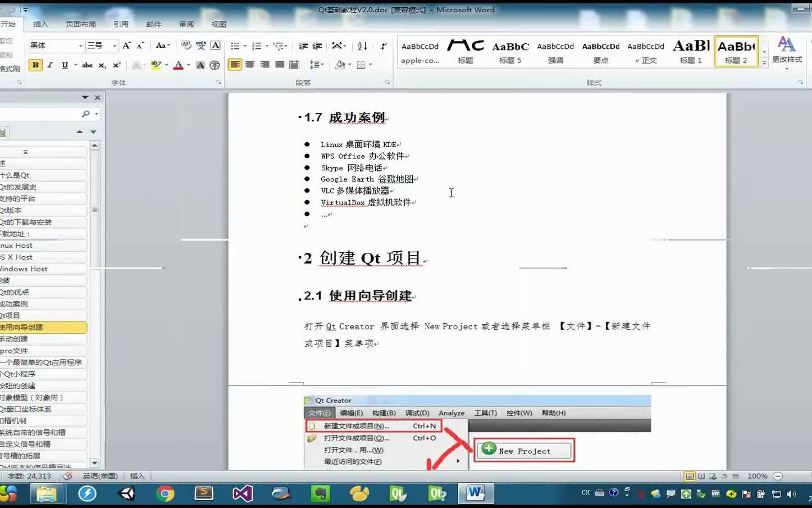Viewport: 812px width, 508px height.
Task: Open the 邮件 ribbon tab
Action: pyautogui.click(x=153, y=24)
